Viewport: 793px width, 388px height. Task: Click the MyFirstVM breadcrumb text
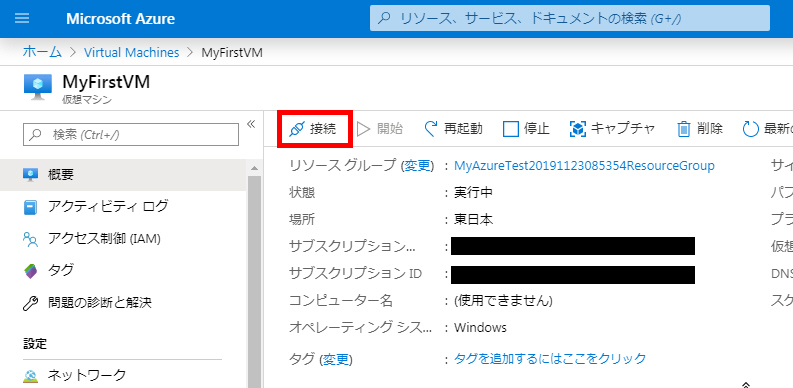(232, 52)
